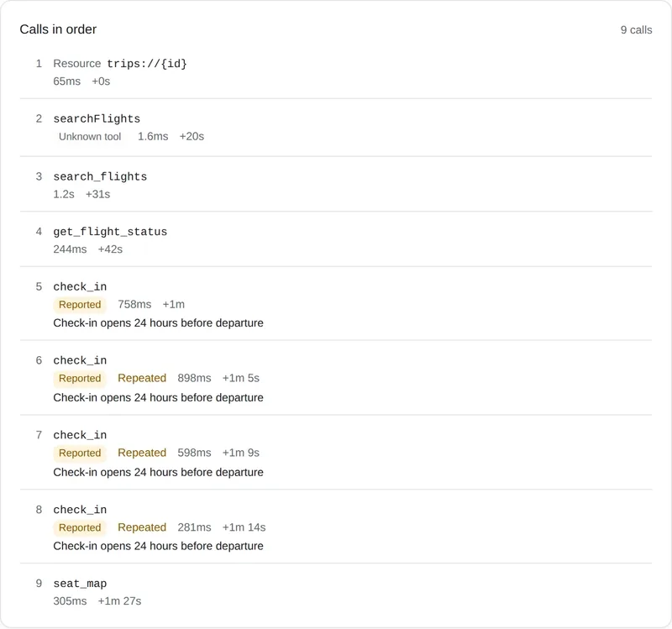The image size is (672, 629).
Task: Click the Unknown tool badge on searchFlights
Action: (x=90, y=137)
